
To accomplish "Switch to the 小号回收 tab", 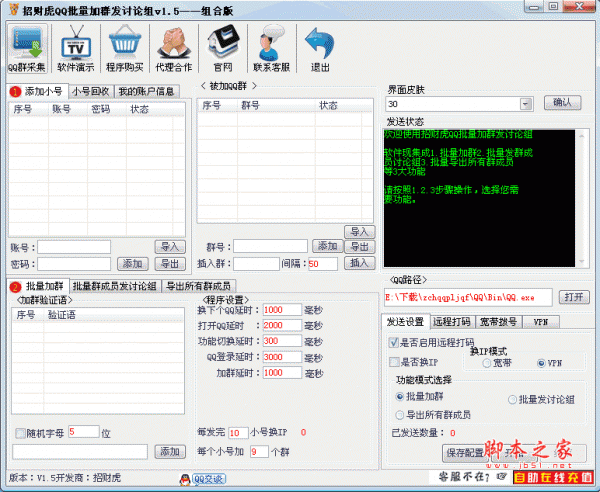I will pos(91,92).
